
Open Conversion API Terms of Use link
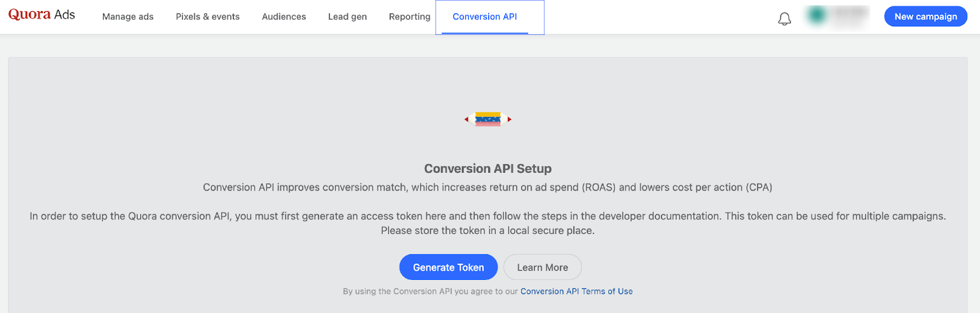576,292
